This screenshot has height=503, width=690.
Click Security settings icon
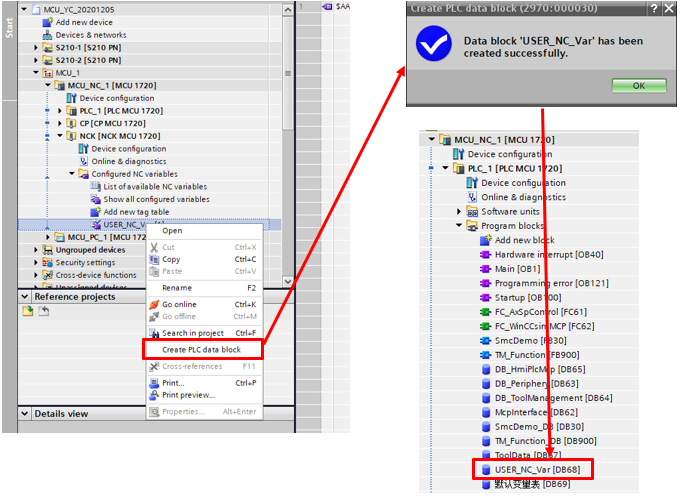point(48,263)
